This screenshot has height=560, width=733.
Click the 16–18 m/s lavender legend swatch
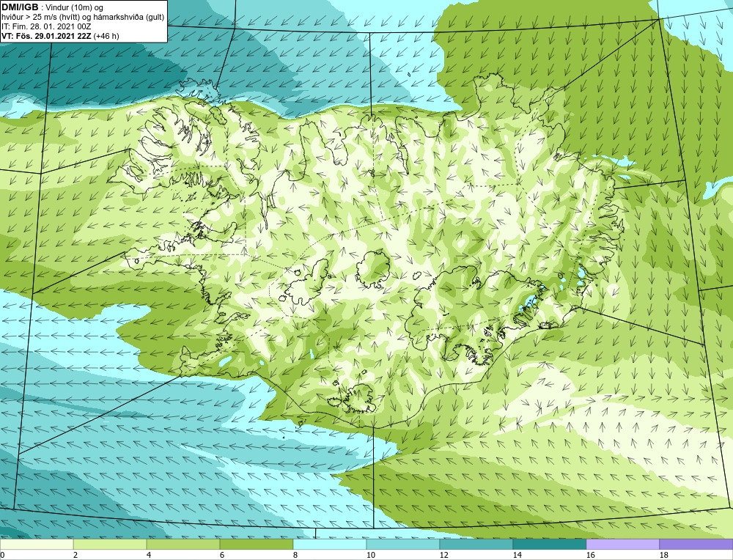pos(622,544)
